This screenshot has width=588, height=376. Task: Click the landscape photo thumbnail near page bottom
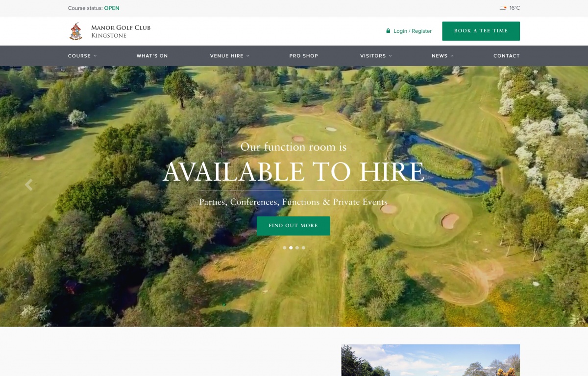(x=430, y=361)
